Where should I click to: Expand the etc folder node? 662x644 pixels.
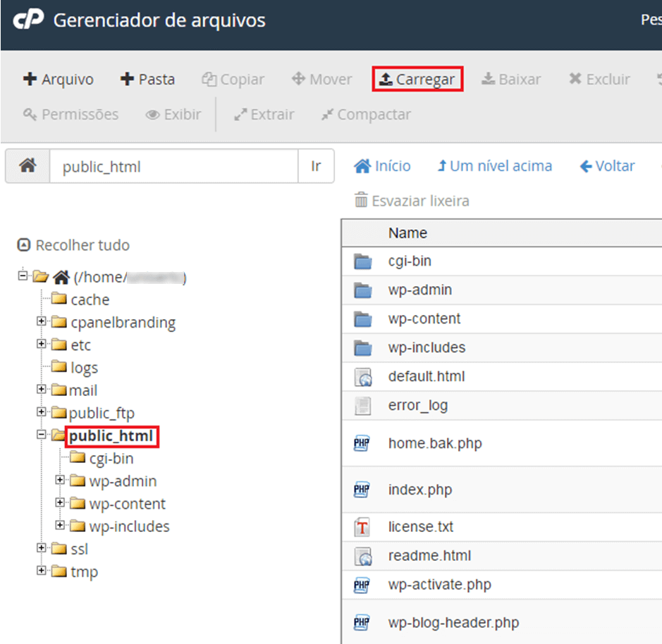42,344
